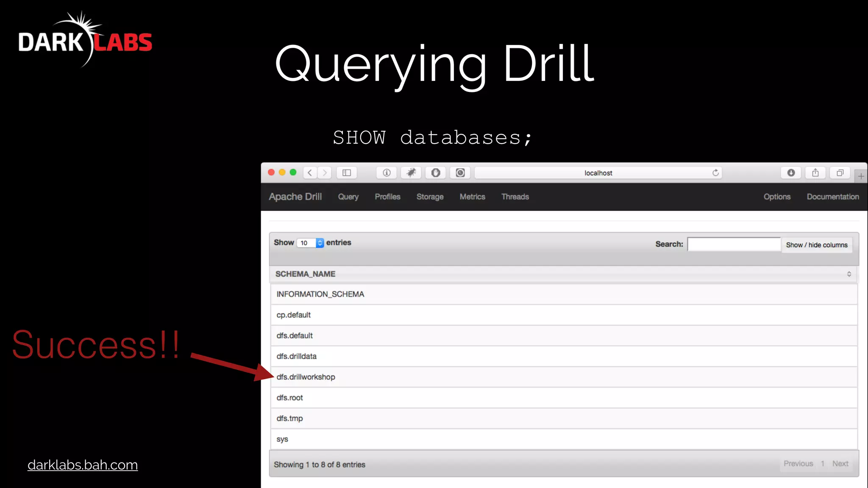Click the bug extension icon in toolbar
This screenshot has height=488, width=868.
411,173
